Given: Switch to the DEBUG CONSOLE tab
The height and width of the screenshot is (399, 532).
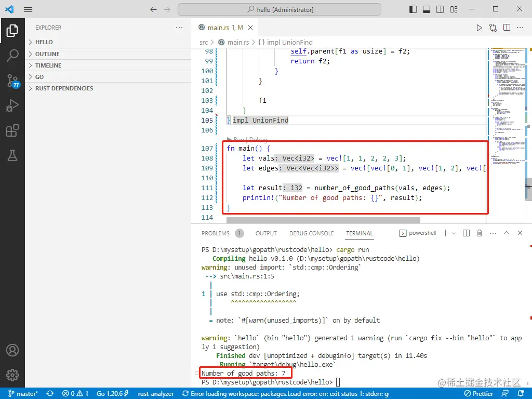Looking at the screenshot, I should (312, 233).
